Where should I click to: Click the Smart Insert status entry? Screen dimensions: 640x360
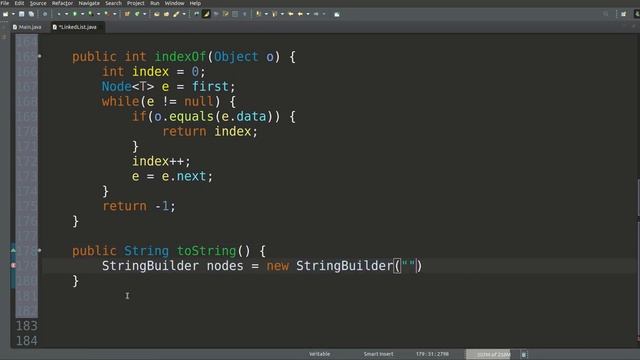[x=378, y=354]
